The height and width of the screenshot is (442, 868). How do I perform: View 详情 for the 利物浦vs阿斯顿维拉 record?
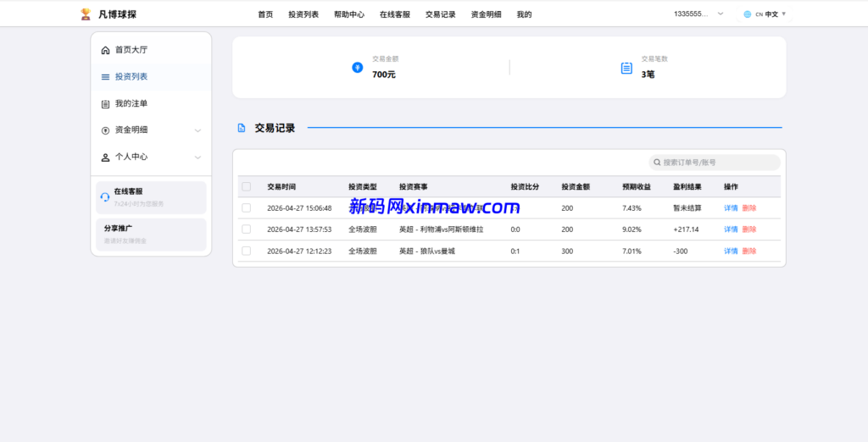tap(731, 229)
